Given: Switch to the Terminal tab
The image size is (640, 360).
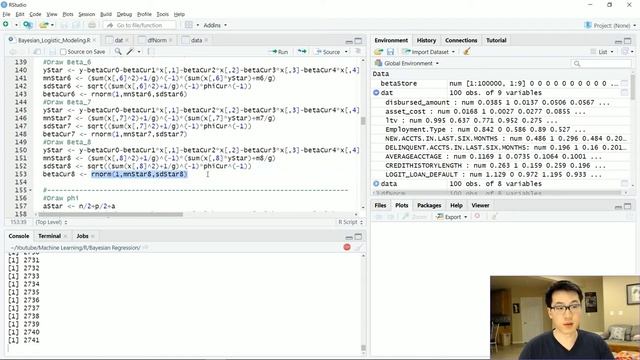Looking at the screenshot, I should [x=49, y=236].
